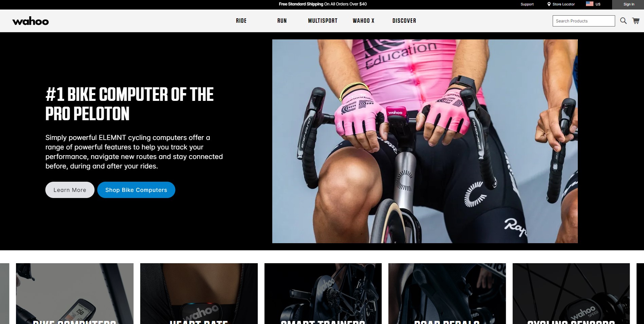Open the shopping cart icon
Image resolution: width=644 pixels, height=324 pixels.
pyautogui.click(x=636, y=21)
